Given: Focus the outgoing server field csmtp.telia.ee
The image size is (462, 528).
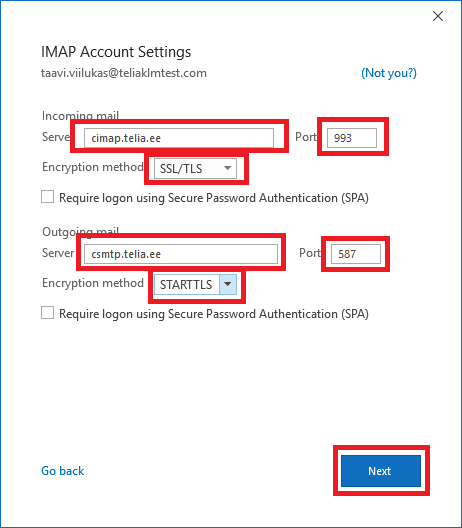Looking at the screenshot, I should tap(181, 254).
